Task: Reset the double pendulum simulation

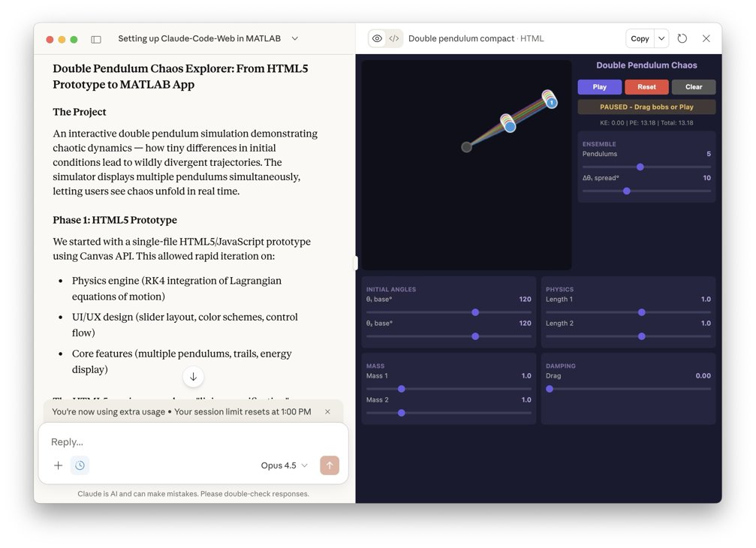Action: (x=647, y=87)
